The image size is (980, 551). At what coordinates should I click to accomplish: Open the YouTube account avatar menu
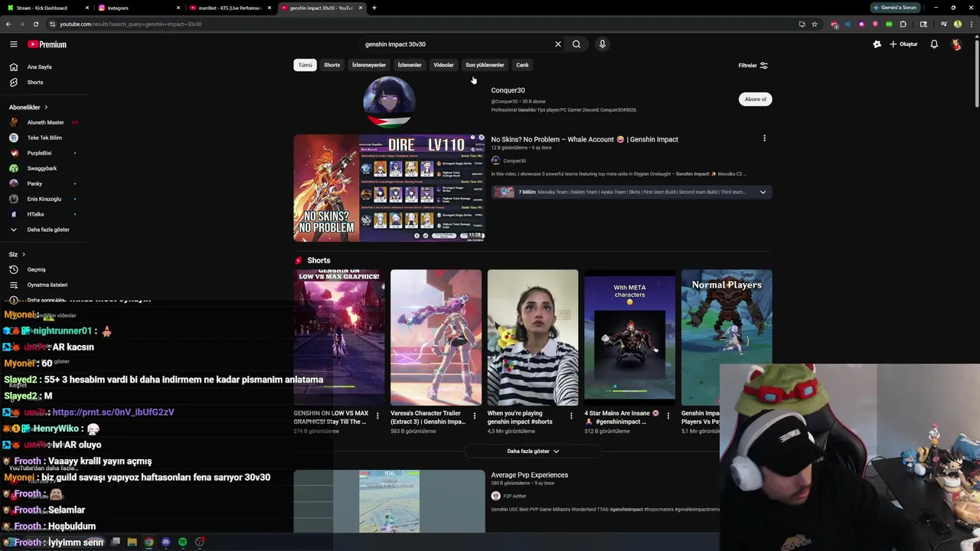pyautogui.click(x=956, y=44)
